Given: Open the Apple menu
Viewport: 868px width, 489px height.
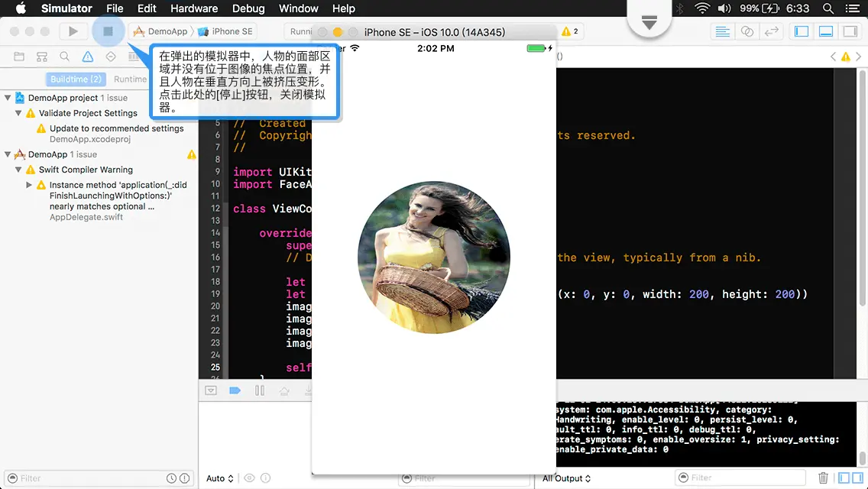Looking at the screenshot, I should point(21,8).
